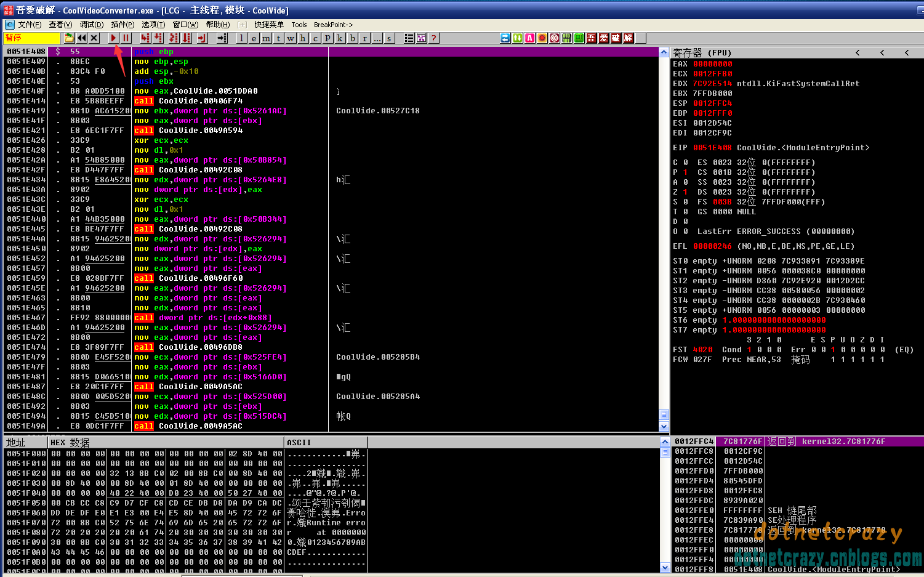Click the '解' toolbar icon
The width and height of the screenshot is (924, 577).
(x=628, y=38)
